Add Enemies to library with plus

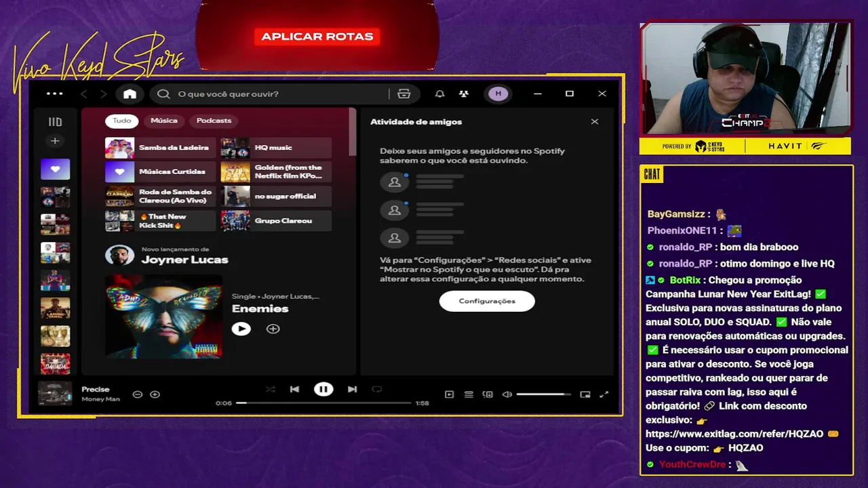point(273,329)
